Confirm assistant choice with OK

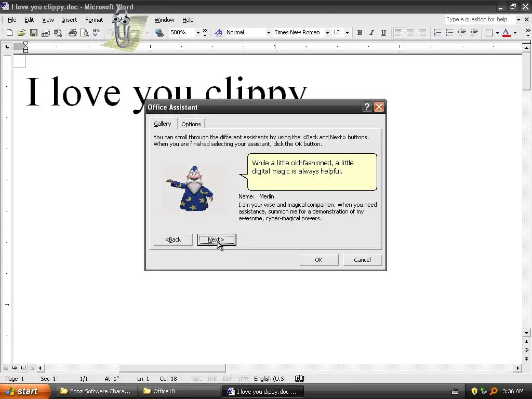point(318,260)
